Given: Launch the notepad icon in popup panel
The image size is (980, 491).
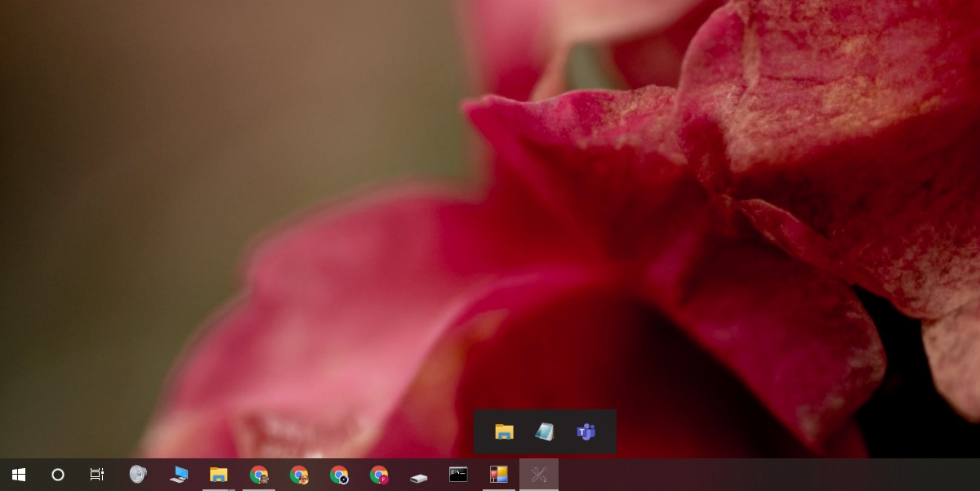Looking at the screenshot, I should coord(545,432).
